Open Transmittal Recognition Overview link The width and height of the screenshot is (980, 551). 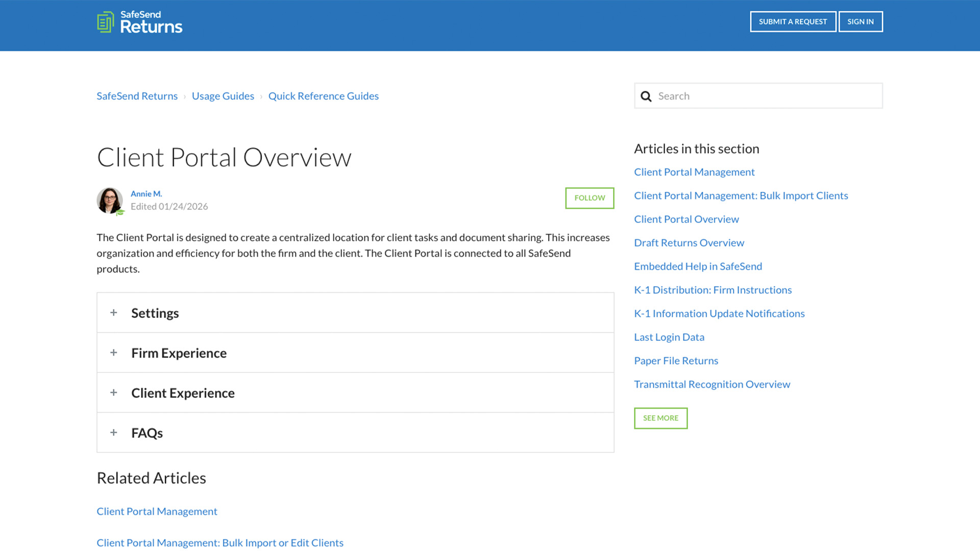(712, 384)
